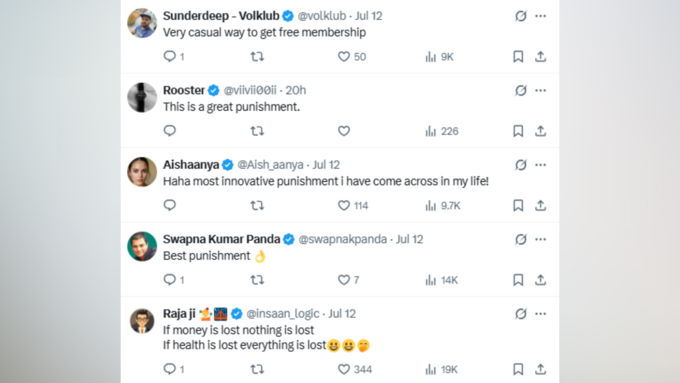Viewport: 680px width, 383px height.
Task: Share Raja ji's tweet
Action: pyautogui.click(x=540, y=369)
